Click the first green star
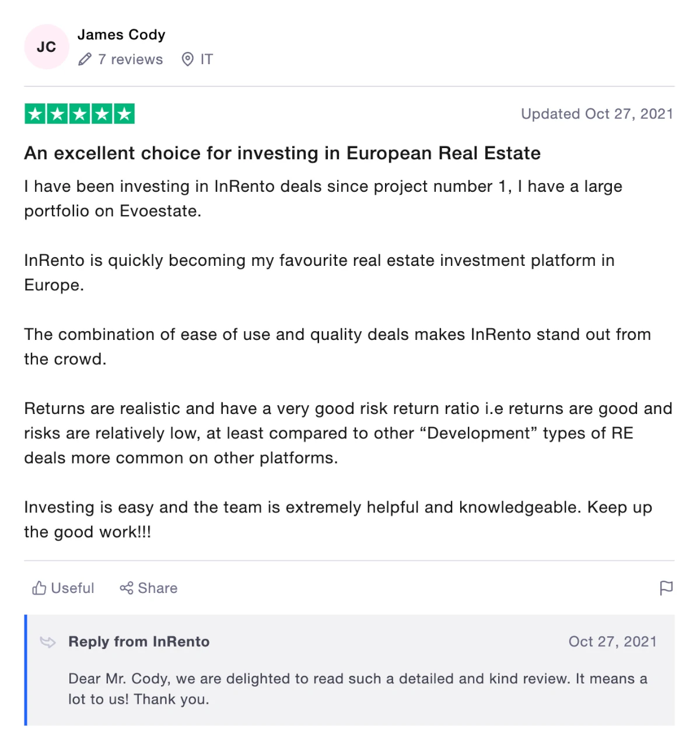Viewport: 700px width, 751px height. [x=35, y=114]
